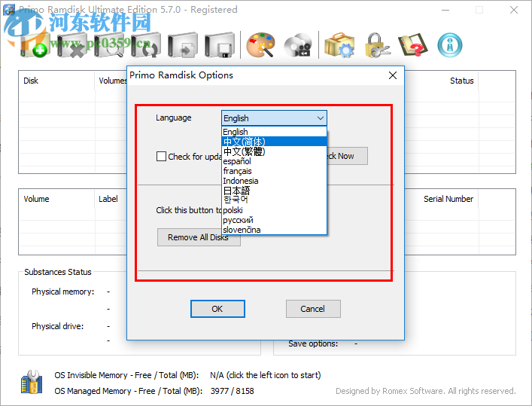Open the paint palette appearance icon

(260, 45)
